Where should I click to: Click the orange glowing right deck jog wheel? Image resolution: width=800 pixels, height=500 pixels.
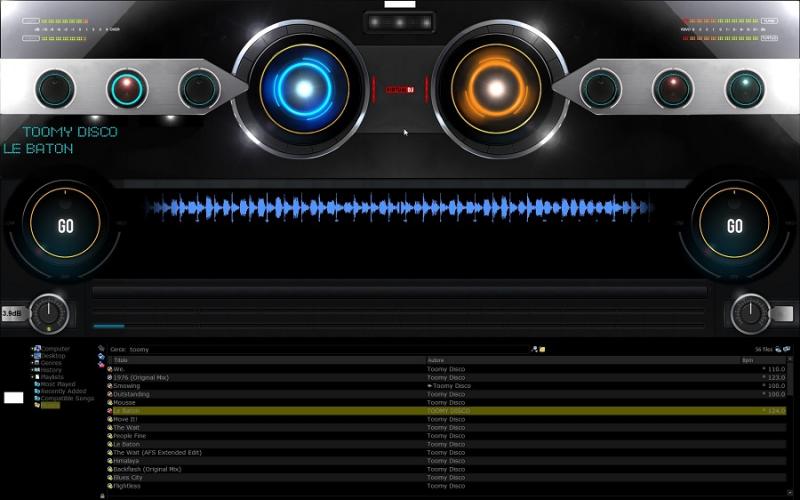[496, 89]
